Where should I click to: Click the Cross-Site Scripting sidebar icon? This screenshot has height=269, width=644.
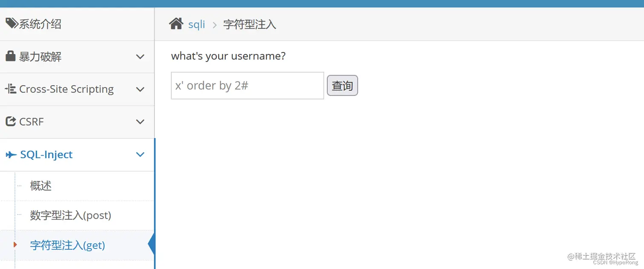tap(11, 89)
